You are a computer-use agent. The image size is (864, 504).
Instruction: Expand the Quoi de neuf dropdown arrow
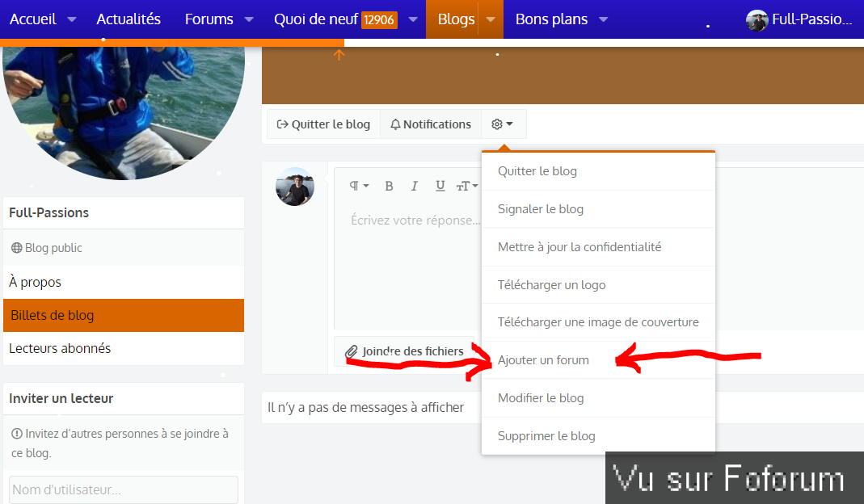(413, 19)
